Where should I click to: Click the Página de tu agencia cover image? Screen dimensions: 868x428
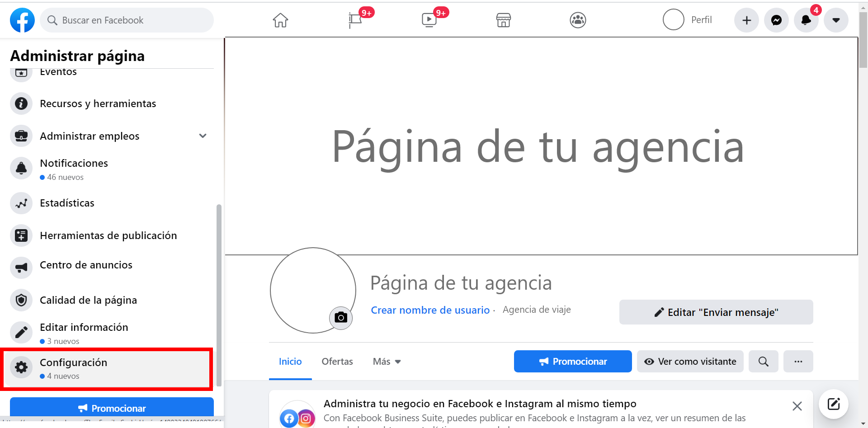coord(541,146)
